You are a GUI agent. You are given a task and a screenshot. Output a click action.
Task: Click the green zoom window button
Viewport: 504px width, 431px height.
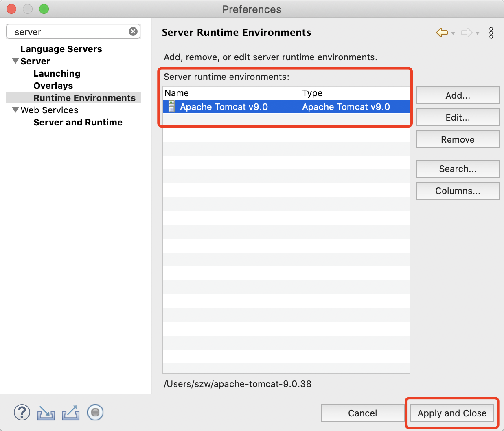(x=44, y=9)
